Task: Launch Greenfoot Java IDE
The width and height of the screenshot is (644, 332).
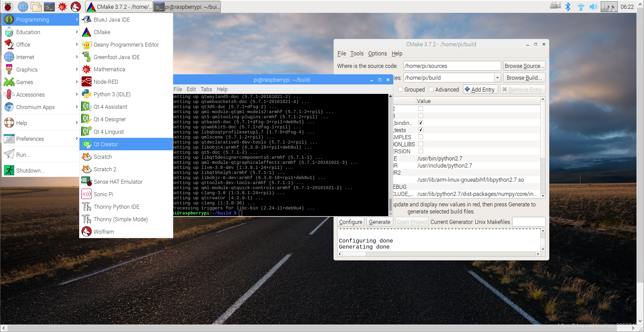Action: (x=126, y=57)
